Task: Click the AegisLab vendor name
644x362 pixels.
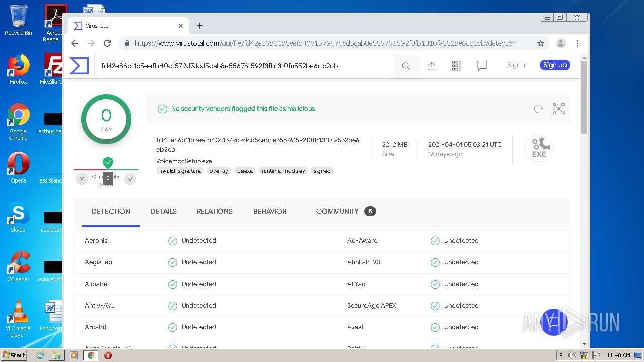Action: [x=98, y=262]
